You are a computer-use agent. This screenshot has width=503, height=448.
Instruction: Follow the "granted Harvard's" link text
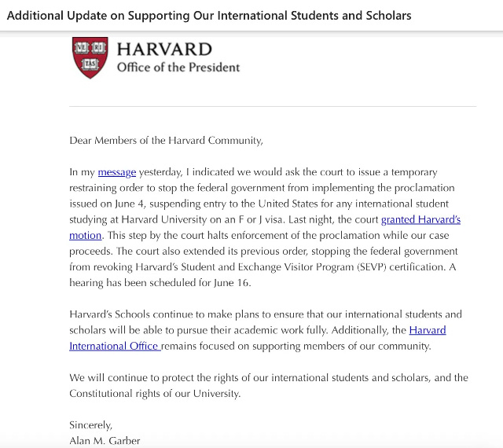tap(420, 219)
